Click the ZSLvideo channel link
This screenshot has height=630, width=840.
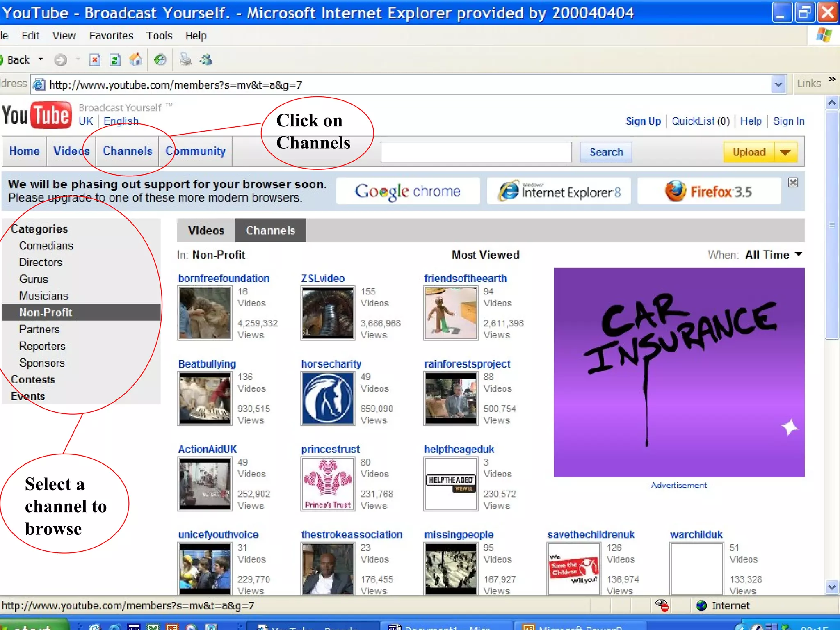[x=323, y=278]
